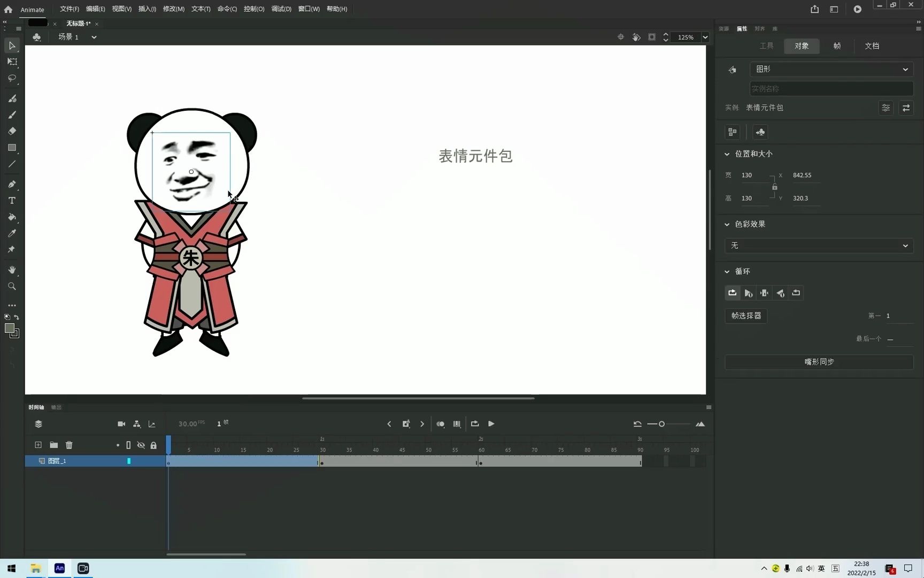Select the Lasso tool

coord(12,79)
